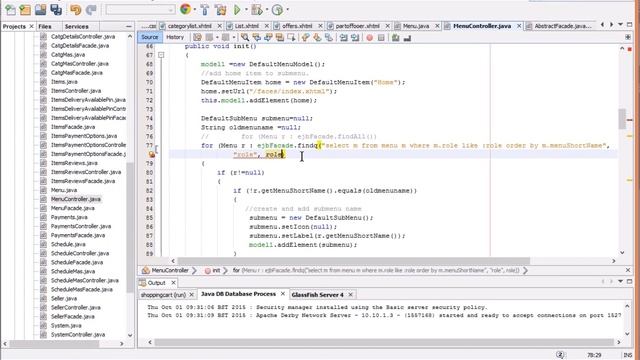Click the Chrome browser run icon
Screen dimensions: 640x360
click(185, 9)
